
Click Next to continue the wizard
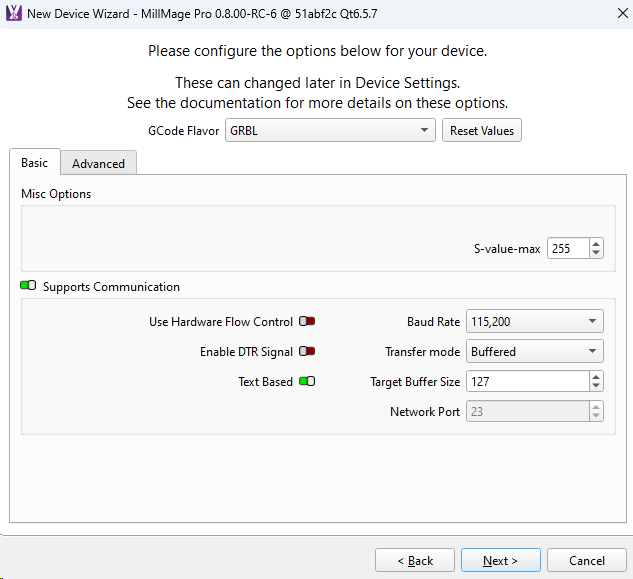click(500, 561)
